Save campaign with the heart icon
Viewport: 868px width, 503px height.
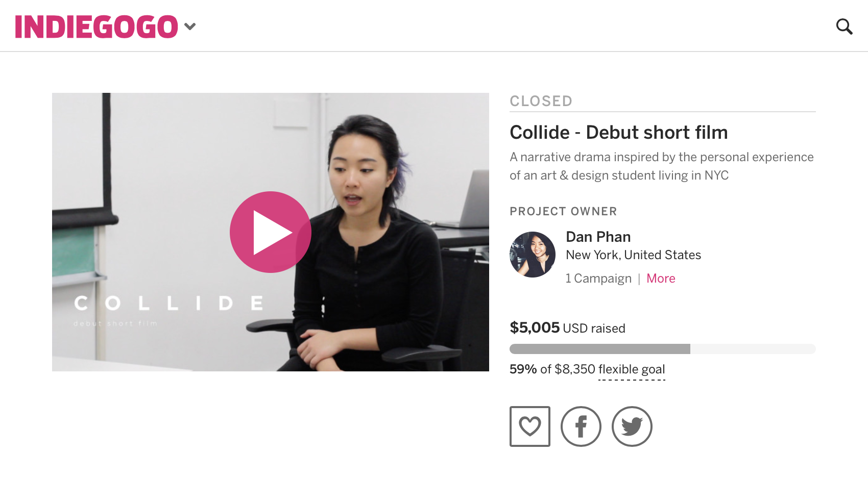click(x=530, y=426)
